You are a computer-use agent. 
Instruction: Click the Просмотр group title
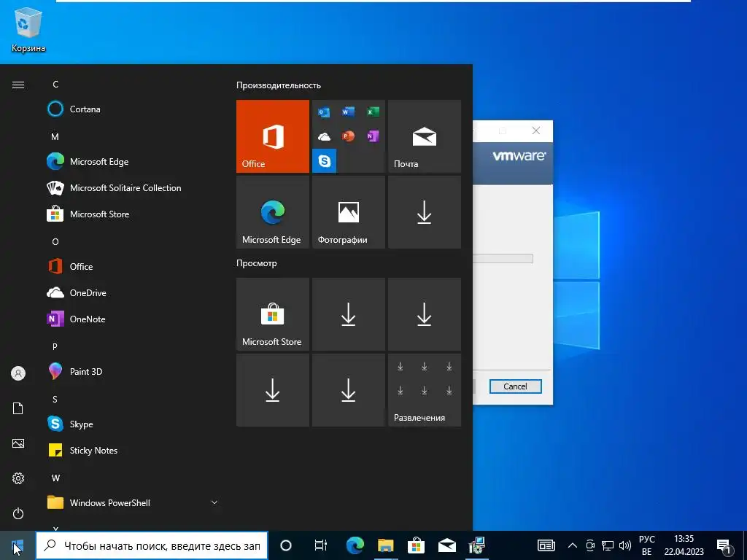coord(256,262)
